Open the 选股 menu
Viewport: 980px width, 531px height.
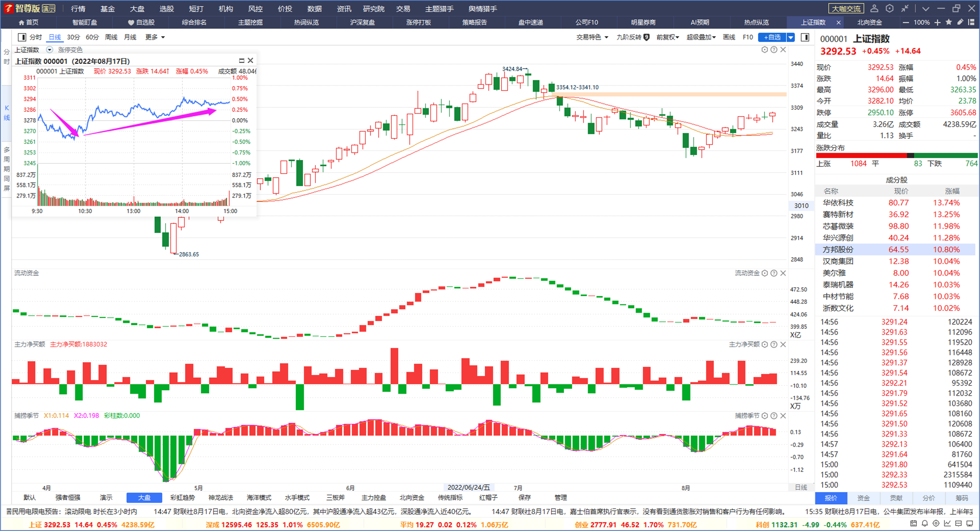pos(167,8)
